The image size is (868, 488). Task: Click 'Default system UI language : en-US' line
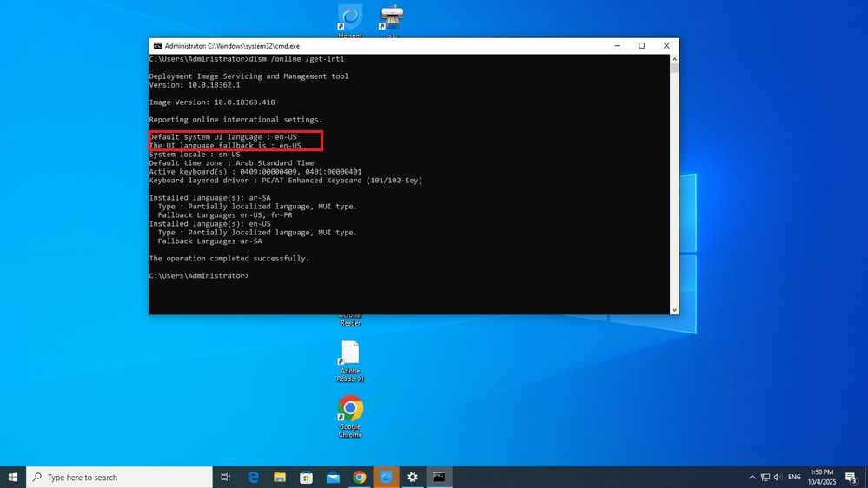pos(223,136)
